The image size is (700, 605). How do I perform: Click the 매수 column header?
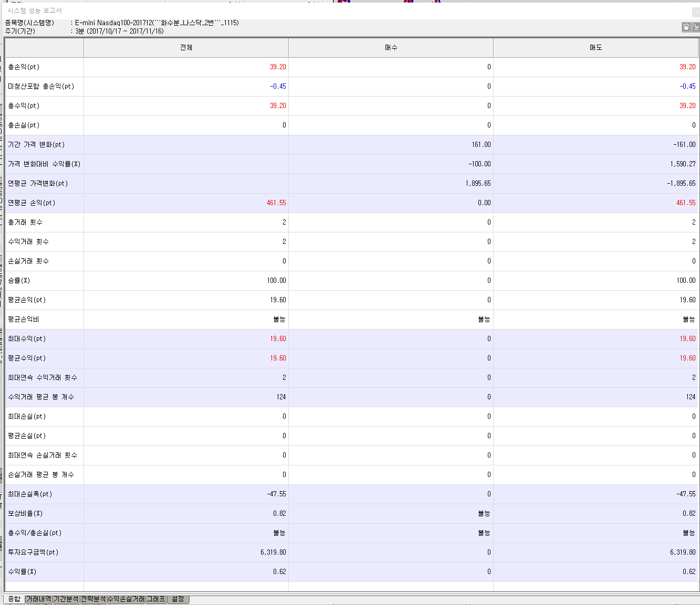[391, 48]
